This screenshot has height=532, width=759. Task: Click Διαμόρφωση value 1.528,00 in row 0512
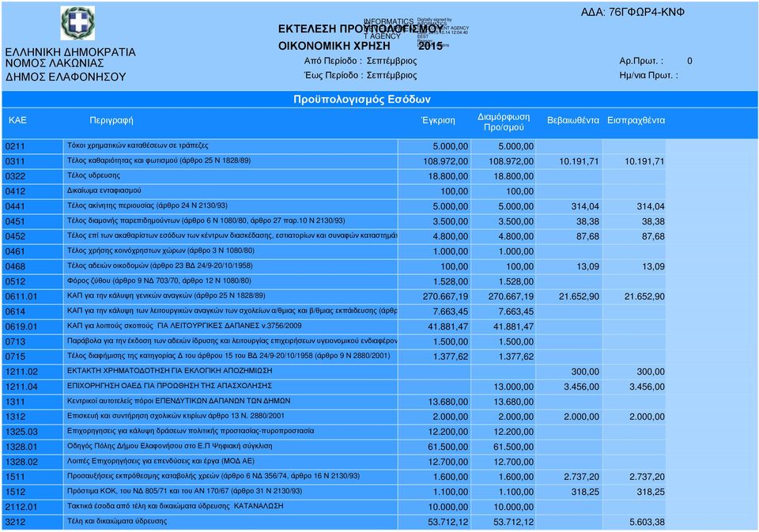pos(516,281)
